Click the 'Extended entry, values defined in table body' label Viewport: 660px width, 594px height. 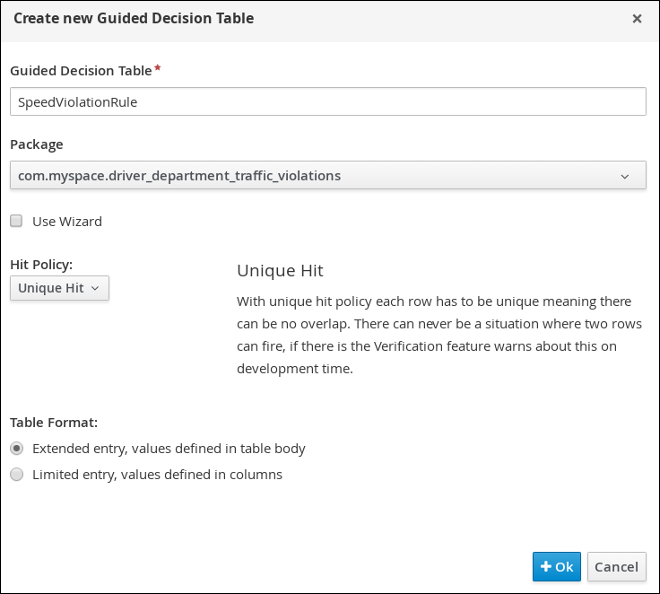click(x=169, y=449)
